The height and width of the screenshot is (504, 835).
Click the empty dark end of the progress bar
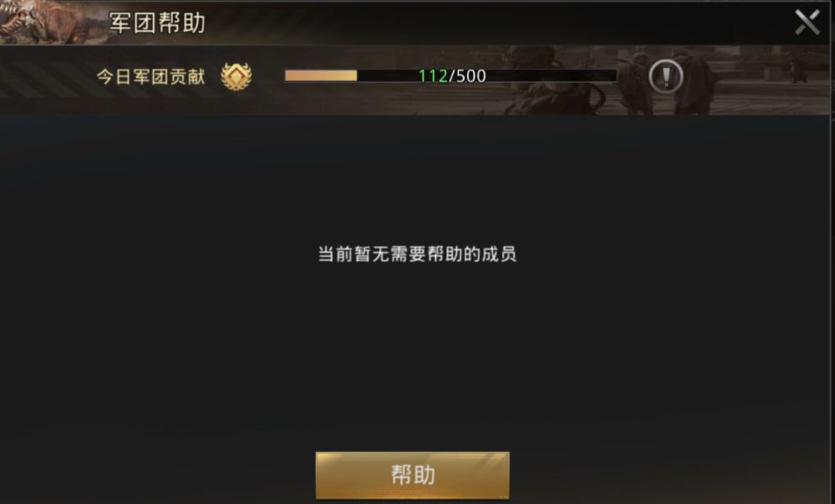pyautogui.click(x=554, y=76)
